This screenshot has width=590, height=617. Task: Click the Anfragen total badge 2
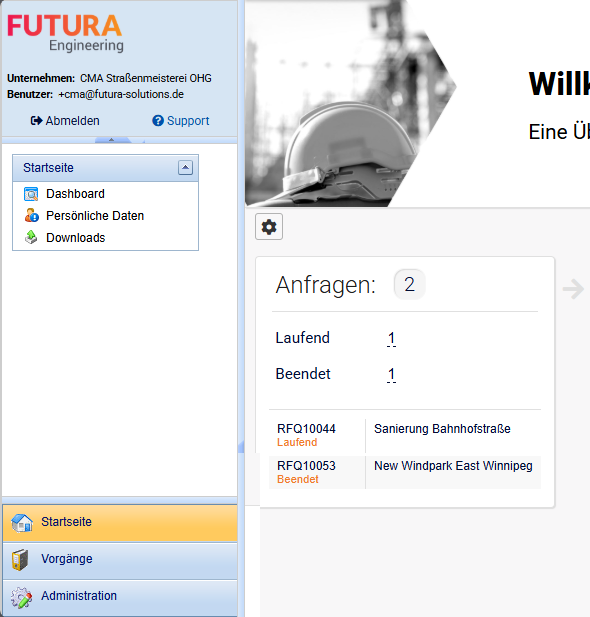click(x=409, y=284)
